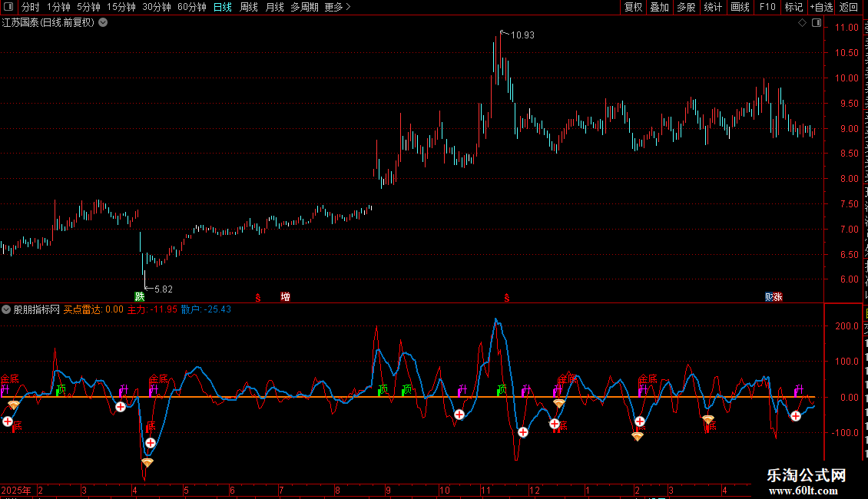
Task: Click the plus-circle signal below the November peak
Action: pyautogui.click(x=522, y=432)
